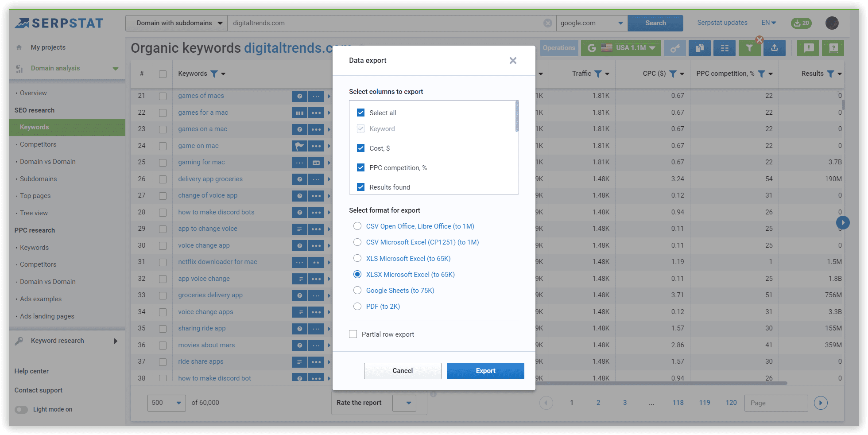The width and height of the screenshot is (868, 435).
Task: Click the Serpstat logo
Action: [59, 23]
